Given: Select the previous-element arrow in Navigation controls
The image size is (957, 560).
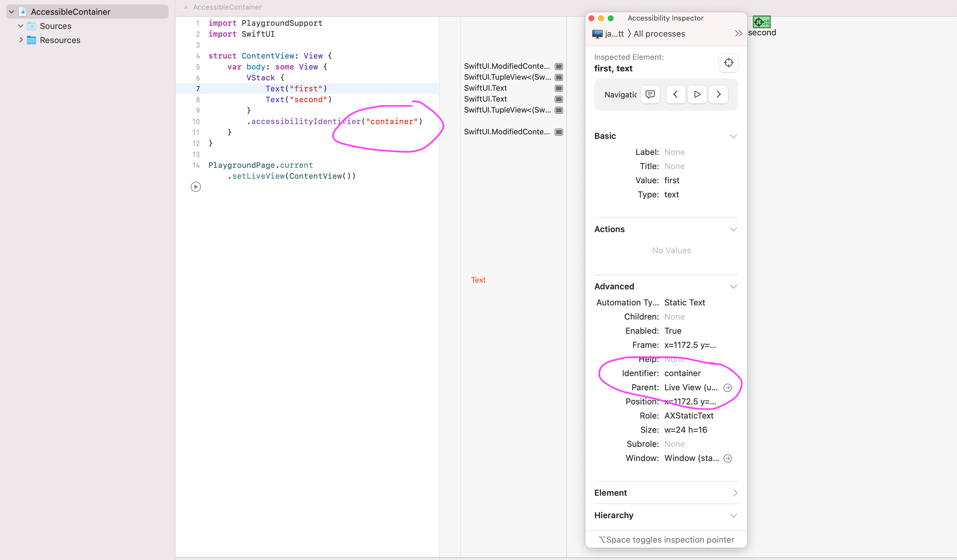Looking at the screenshot, I should [676, 95].
